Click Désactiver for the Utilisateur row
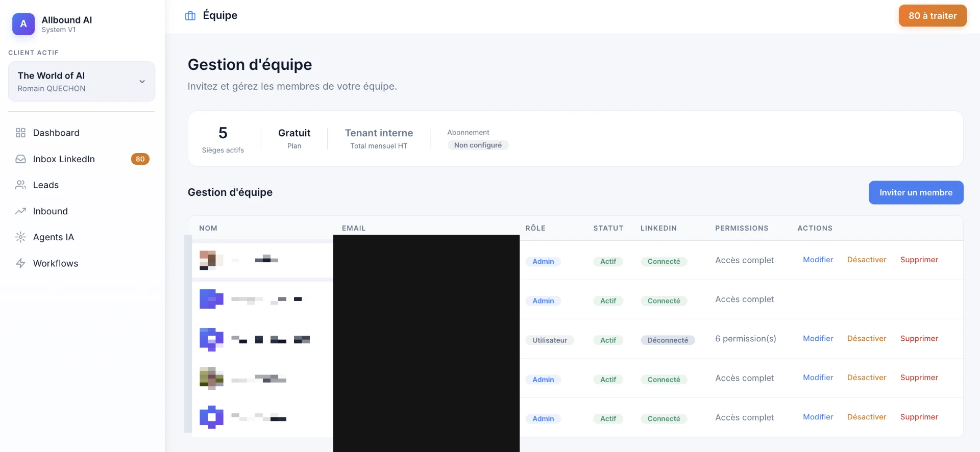The height and width of the screenshot is (452, 980). (867, 338)
